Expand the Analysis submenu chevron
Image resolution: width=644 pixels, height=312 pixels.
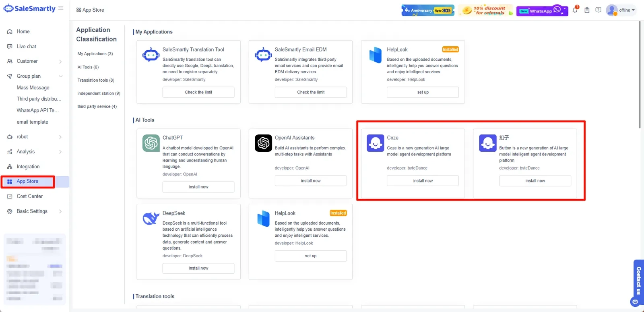tap(60, 152)
